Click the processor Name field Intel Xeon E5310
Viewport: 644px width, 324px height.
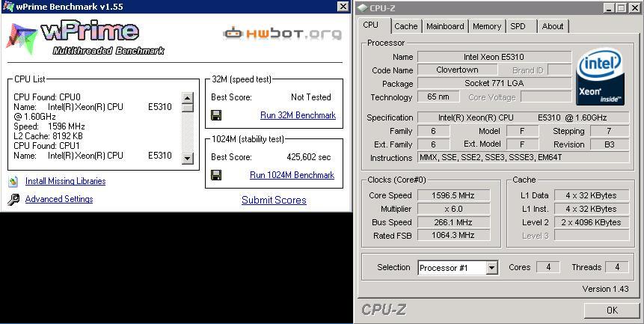tap(494, 57)
